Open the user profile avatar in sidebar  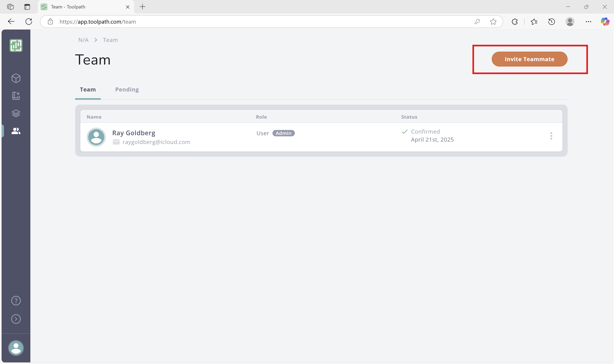point(16,348)
